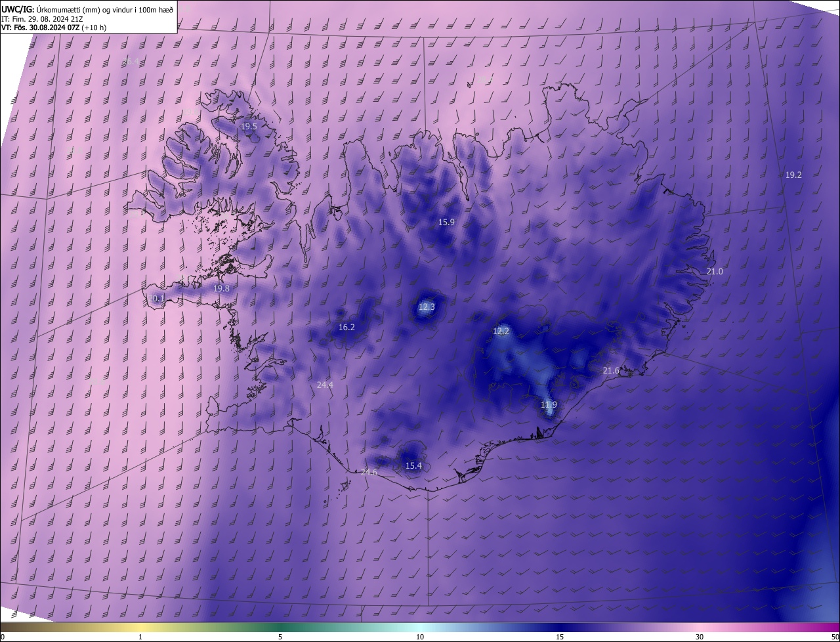Select the 12.2 value over the glacier
This screenshot has height=642, width=840.
[501, 332]
